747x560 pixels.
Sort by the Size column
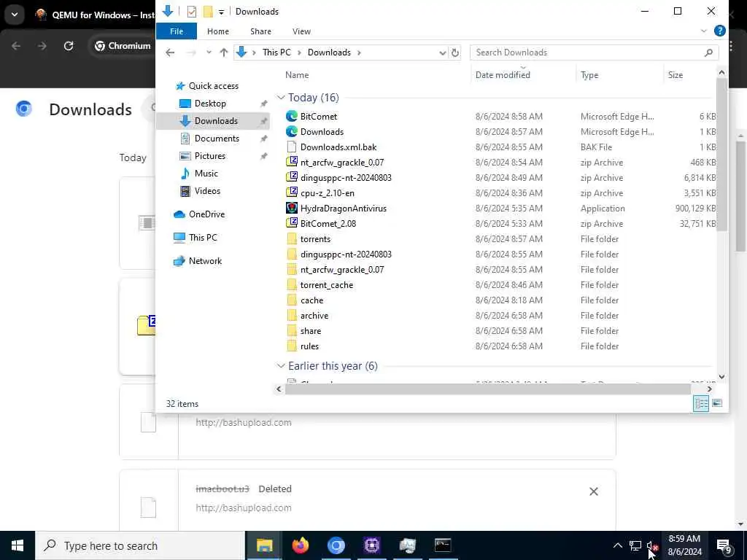pos(675,75)
